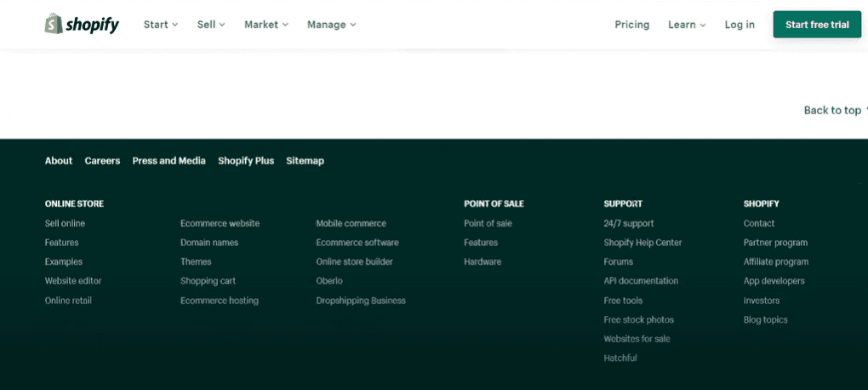Open Free tools link
Image resolution: width=868 pixels, height=390 pixels.
623,301
